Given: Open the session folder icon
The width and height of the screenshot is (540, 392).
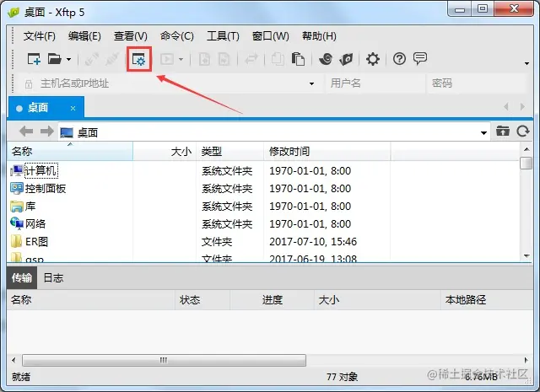Looking at the screenshot, I should coord(54,59).
